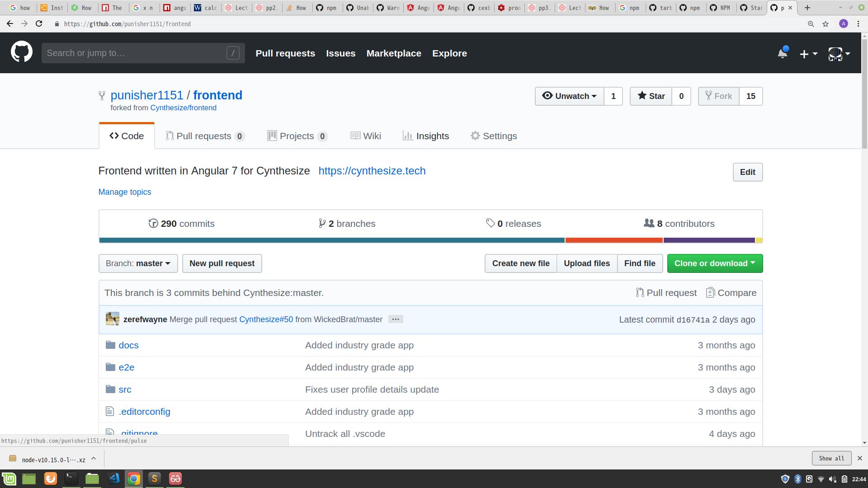Image resolution: width=868 pixels, height=488 pixels.
Task: Star the frontend repository
Action: (x=651, y=96)
